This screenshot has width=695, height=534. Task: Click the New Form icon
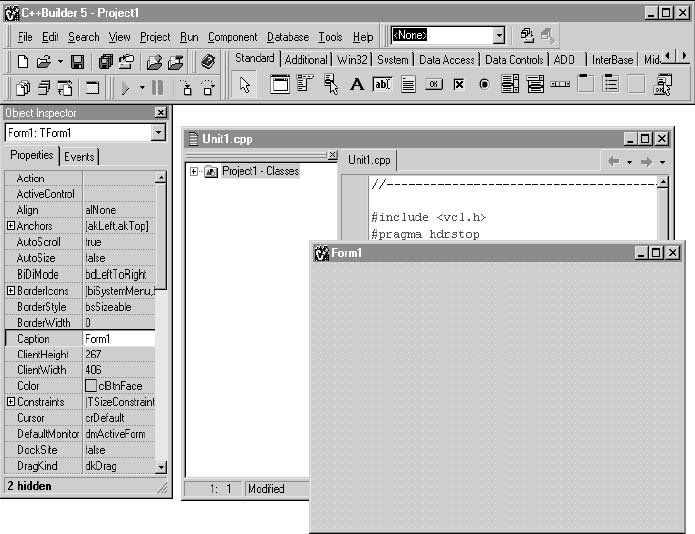[x=92, y=88]
